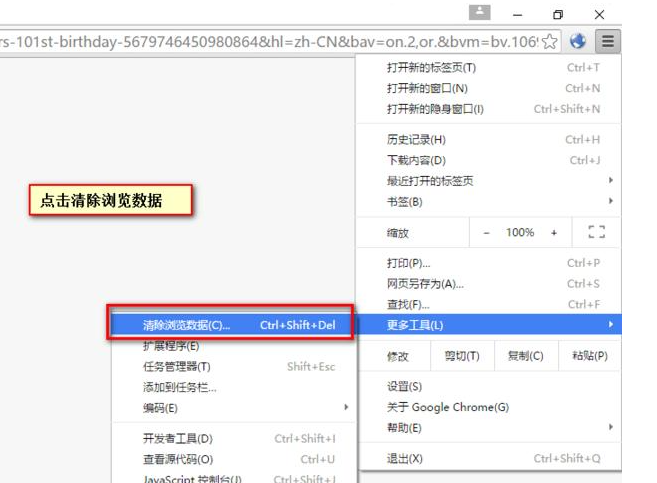Screen dimensions: 657x483
Task: Click the user profile icon in title bar
Action: tap(480, 12)
